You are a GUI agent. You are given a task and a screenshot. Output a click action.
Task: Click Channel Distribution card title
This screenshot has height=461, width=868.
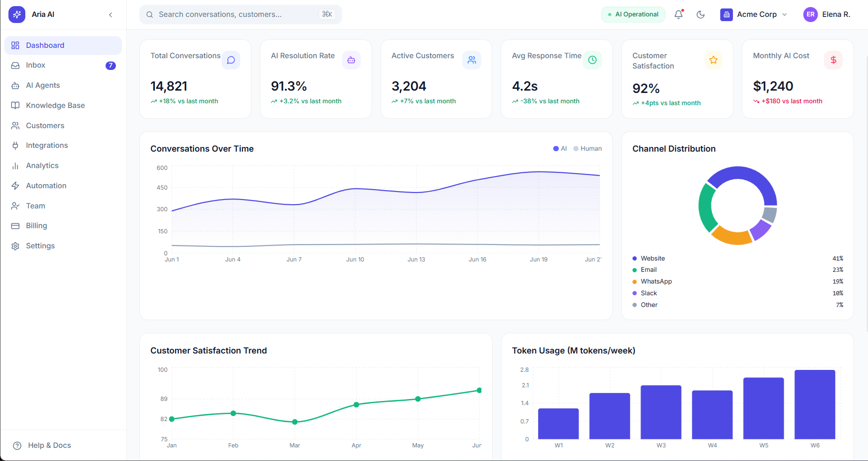(x=674, y=149)
